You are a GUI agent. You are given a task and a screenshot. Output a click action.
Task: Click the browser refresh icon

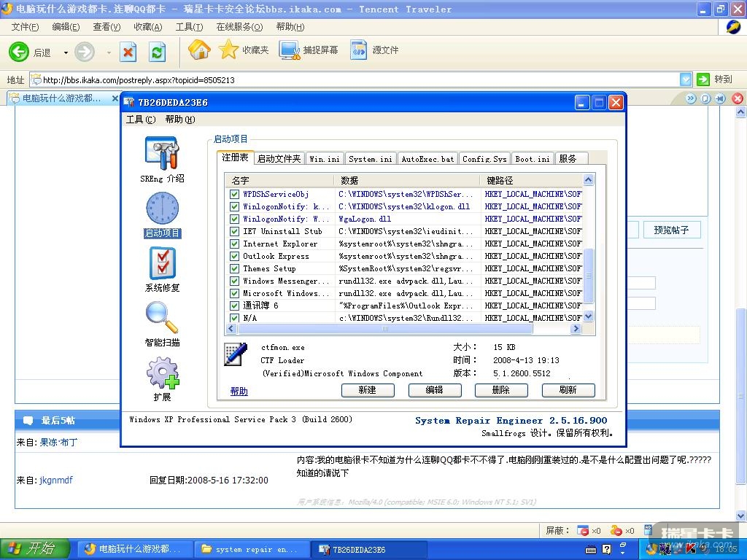[157, 52]
